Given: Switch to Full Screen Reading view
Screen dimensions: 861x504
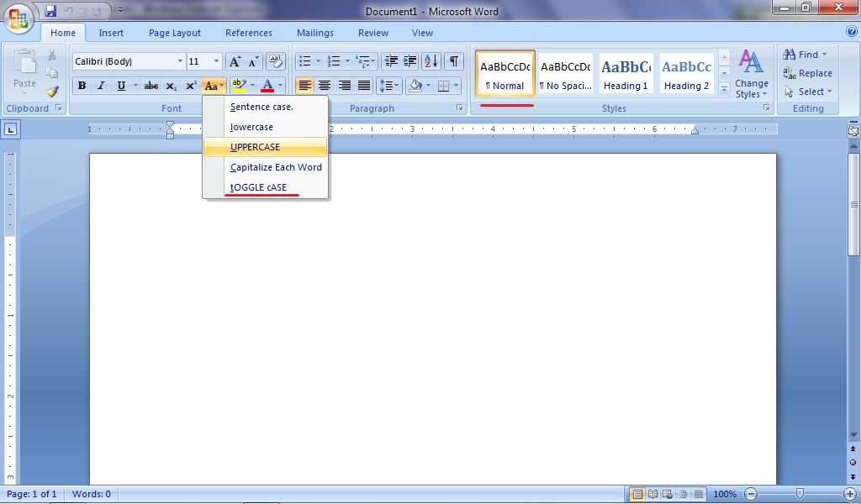Looking at the screenshot, I should 652,494.
